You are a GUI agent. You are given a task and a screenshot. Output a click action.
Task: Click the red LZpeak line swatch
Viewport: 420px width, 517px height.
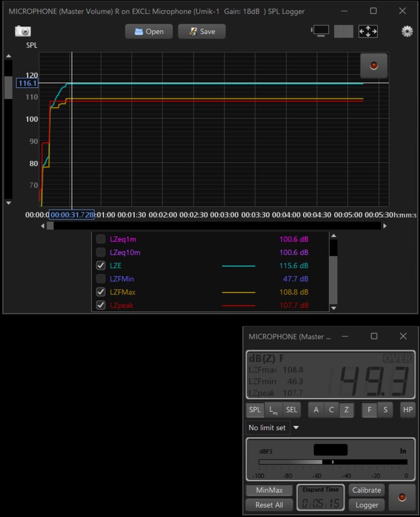point(238,305)
